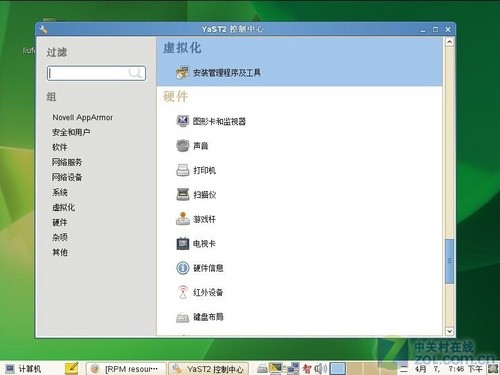500x375 pixels.
Task: Open the 红外设备 infrared device icon
Action: [182, 292]
